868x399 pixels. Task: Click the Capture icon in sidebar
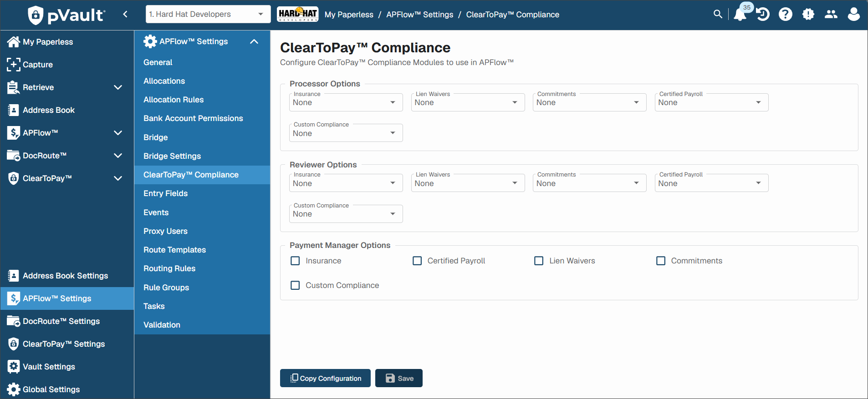[14, 65]
